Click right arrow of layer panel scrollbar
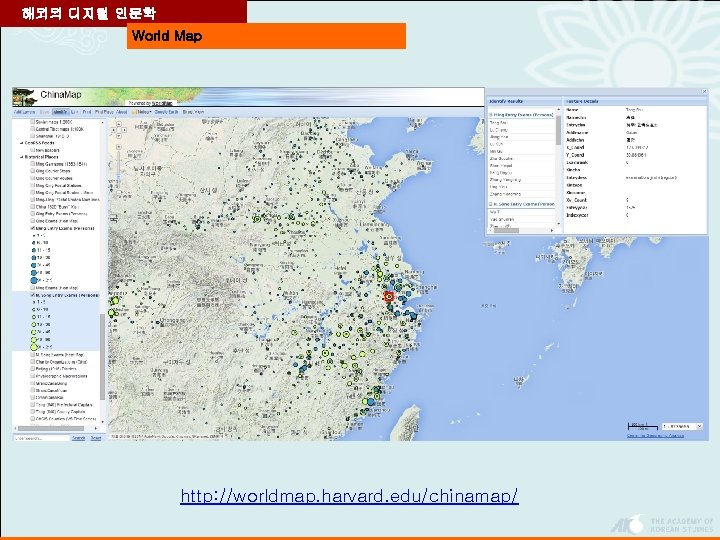Screen dimensions: 720x540 coord(96,428)
